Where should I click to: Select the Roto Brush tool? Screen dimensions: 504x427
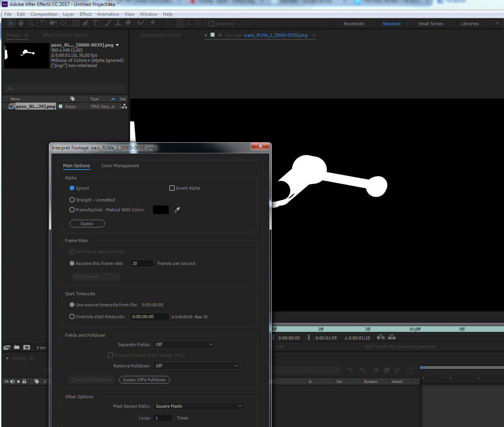pyautogui.click(x=140, y=23)
